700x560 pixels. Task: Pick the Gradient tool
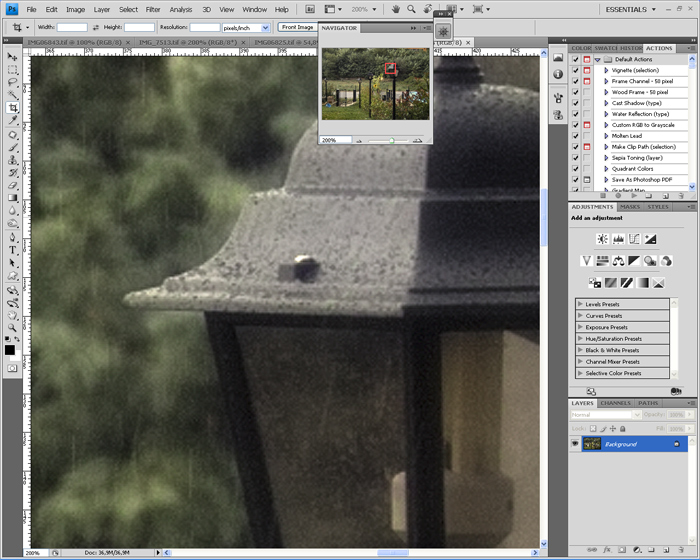[x=12, y=198]
